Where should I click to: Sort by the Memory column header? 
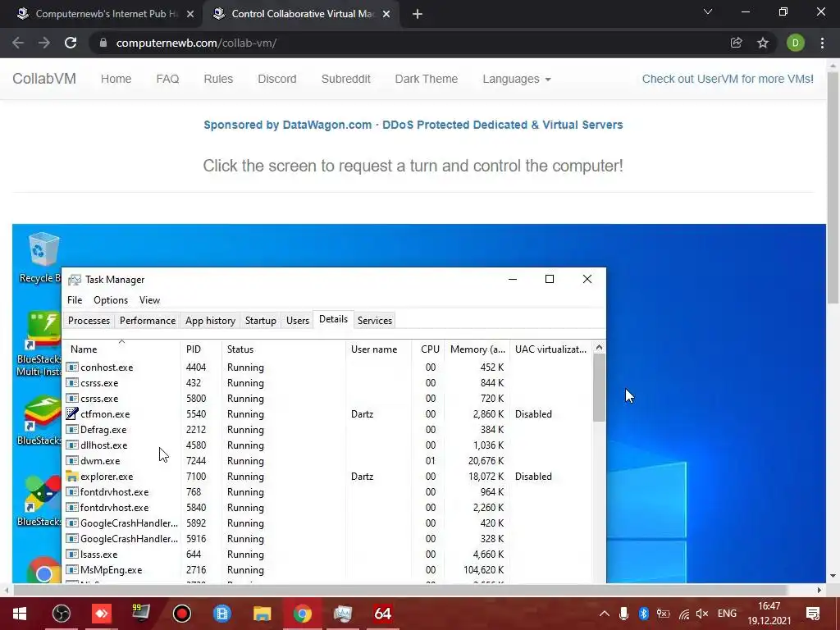pos(477,349)
